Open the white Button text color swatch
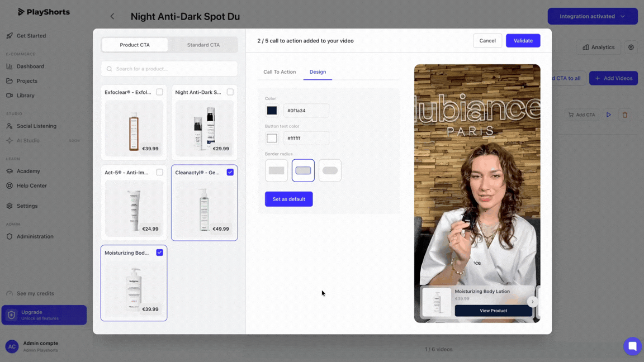Screen dimensions: 644x362 coord(272,139)
